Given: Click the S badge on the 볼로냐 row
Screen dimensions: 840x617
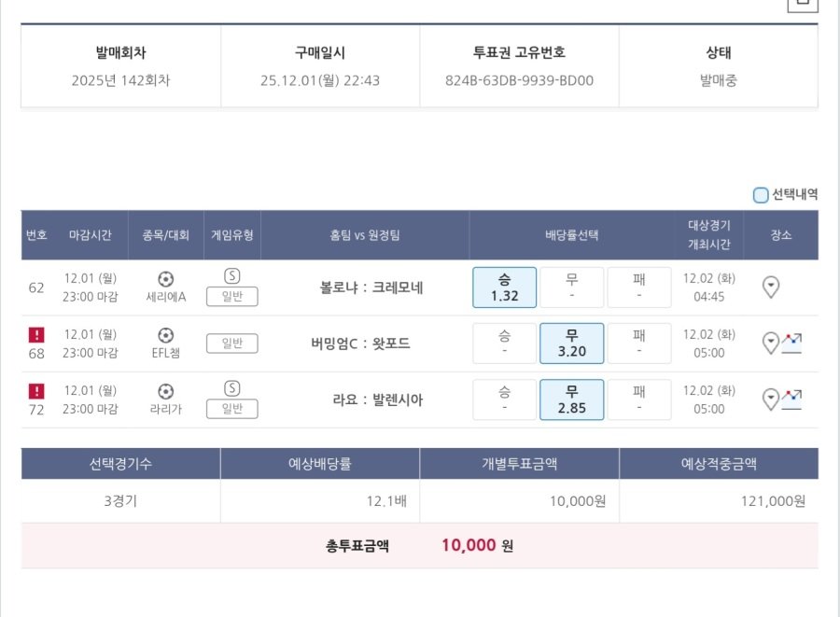Looking at the screenshot, I should [x=231, y=273].
